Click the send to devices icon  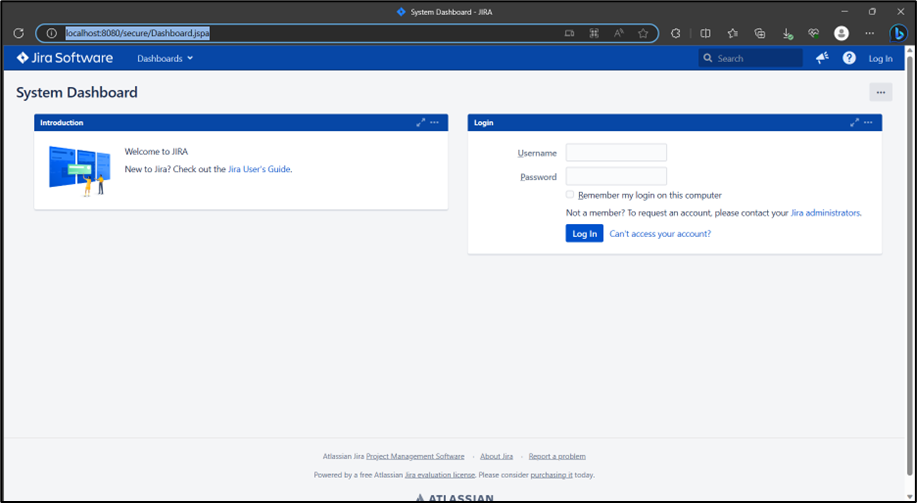click(x=569, y=33)
